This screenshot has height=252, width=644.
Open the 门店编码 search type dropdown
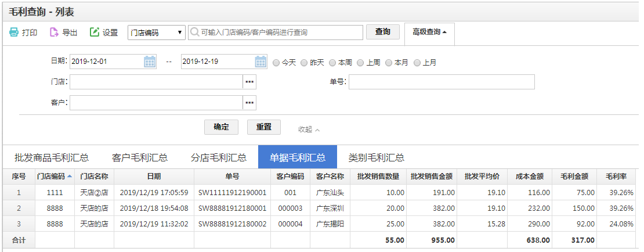click(x=157, y=33)
